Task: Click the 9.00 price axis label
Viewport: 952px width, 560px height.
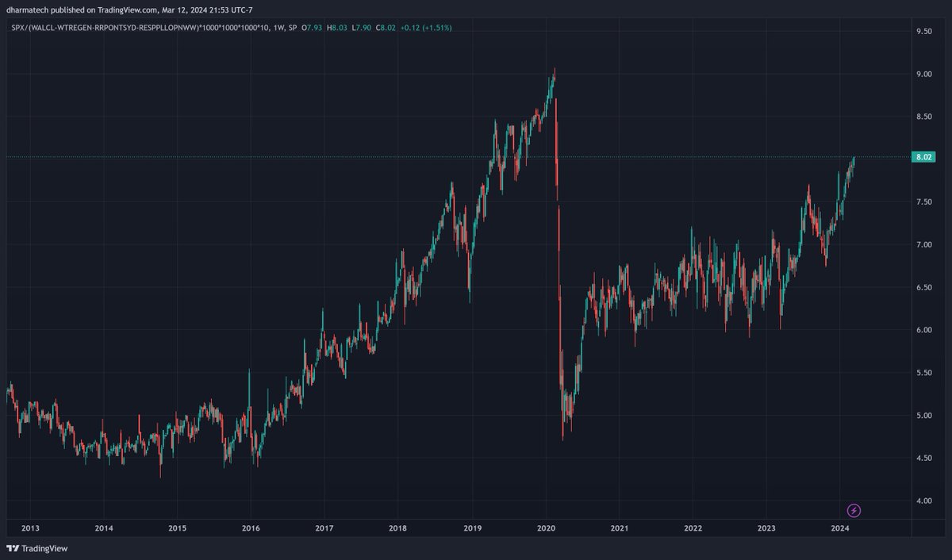Action: tap(923, 75)
